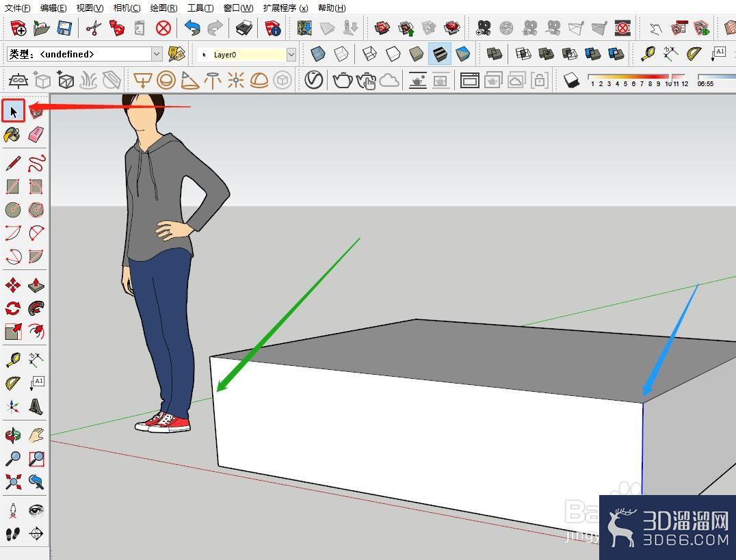Screen dimensions: 736x560
Task: Go back with the Previous view tool
Action: 36,481
